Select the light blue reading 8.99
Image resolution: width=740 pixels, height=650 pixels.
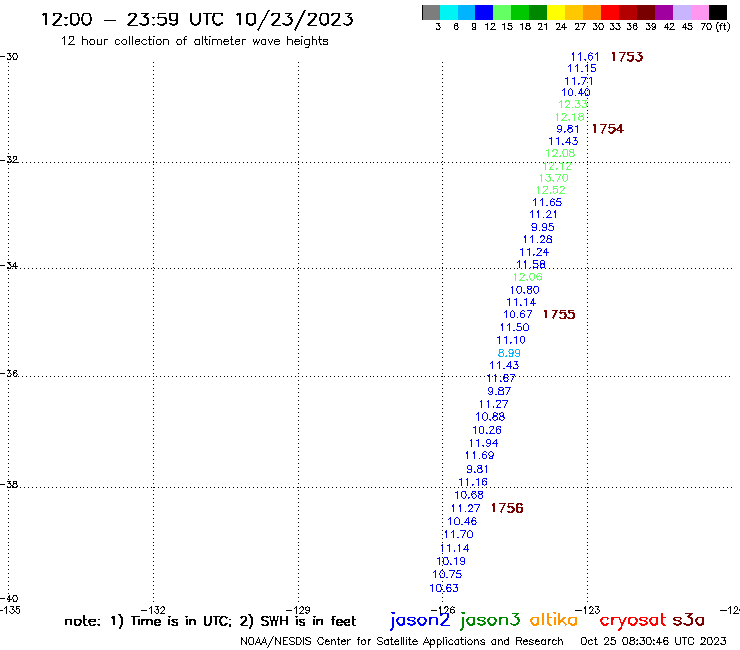click(509, 353)
